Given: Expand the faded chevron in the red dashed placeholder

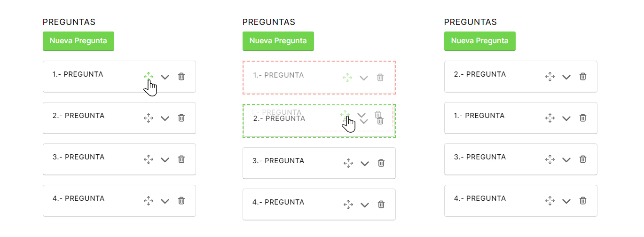Looking at the screenshot, I should pyautogui.click(x=364, y=78).
